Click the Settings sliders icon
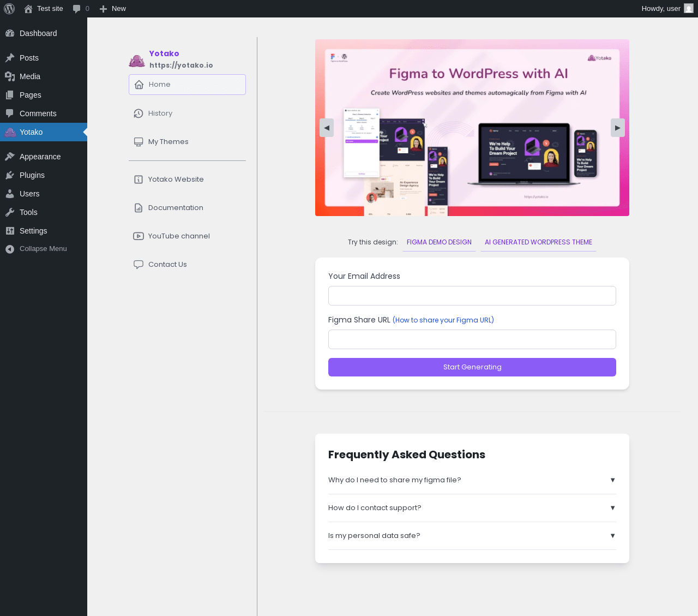Screen dimensions: 698x616 tap(10, 231)
